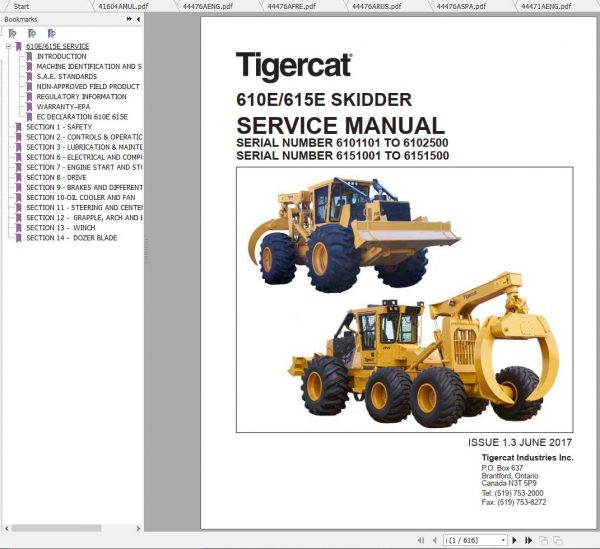
Task: Click bookmark icon beside SECTION 1 - SAFETY
Action: coord(18,127)
